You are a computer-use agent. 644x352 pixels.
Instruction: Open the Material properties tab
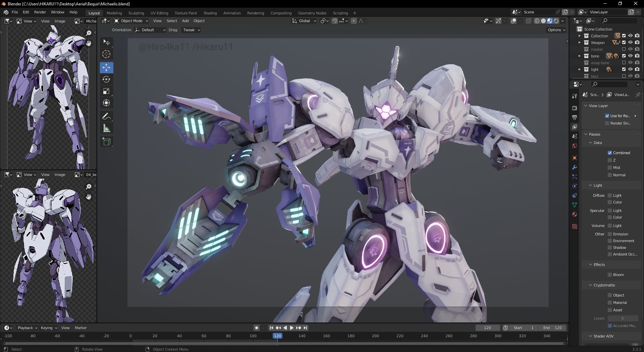[575, 214]
